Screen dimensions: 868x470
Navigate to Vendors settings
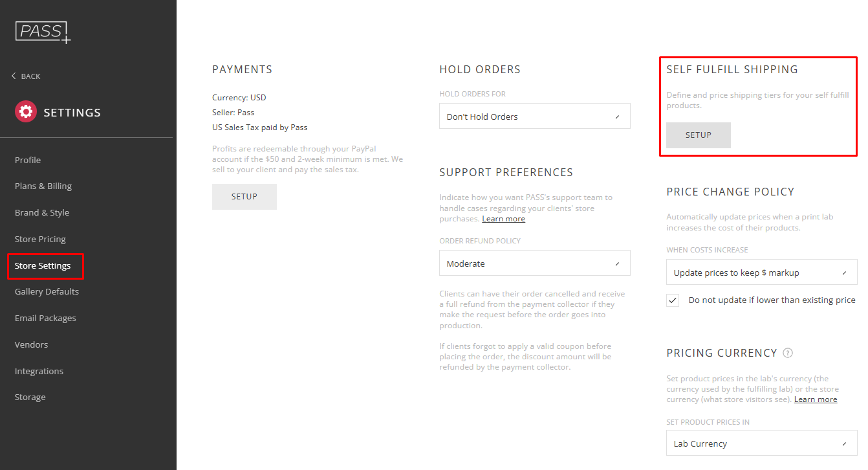point(31,344)
